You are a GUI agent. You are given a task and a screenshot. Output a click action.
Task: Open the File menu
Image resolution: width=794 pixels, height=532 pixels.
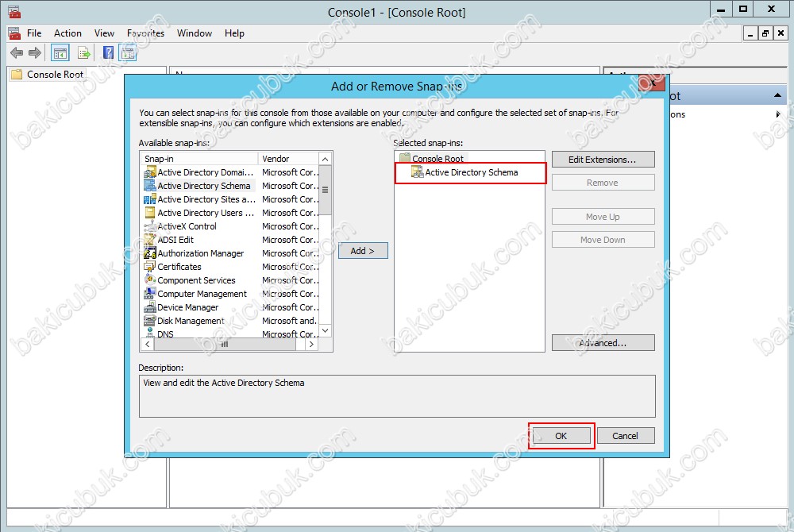click(34, 33)
